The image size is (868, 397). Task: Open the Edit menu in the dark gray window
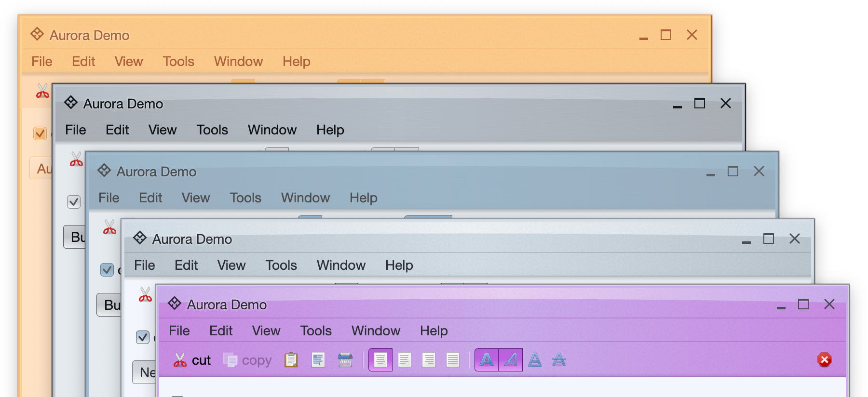(x=117, y=130)
